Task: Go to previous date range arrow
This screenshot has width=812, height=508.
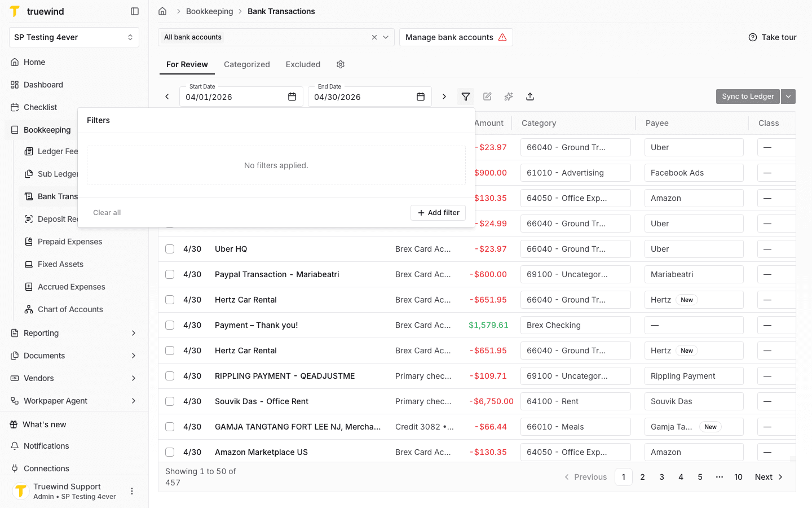Action: pos(167,97)
